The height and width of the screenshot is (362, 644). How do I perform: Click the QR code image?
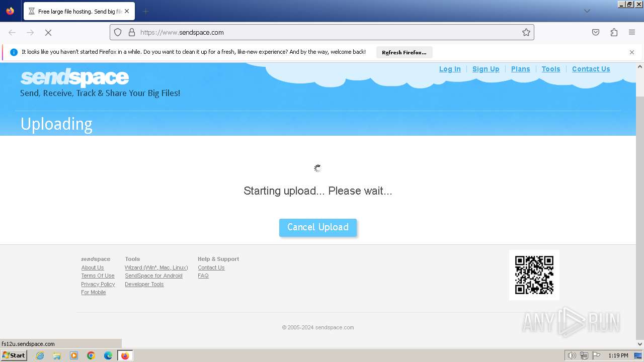[x=534, y=275]
